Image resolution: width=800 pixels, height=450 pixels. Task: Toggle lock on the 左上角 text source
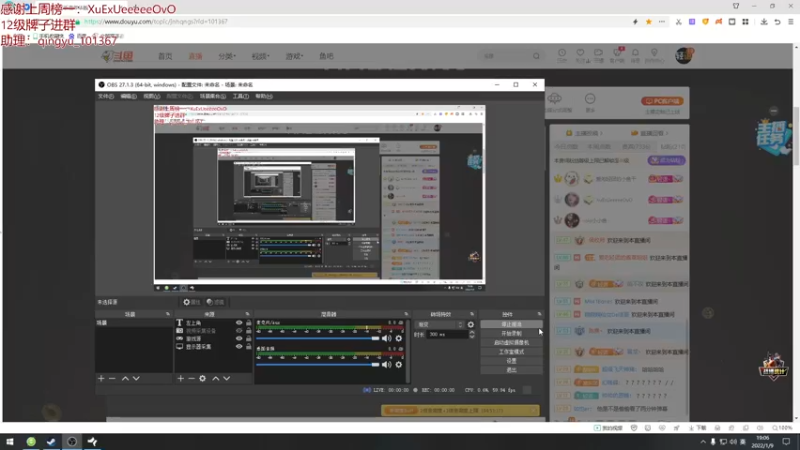248,323
